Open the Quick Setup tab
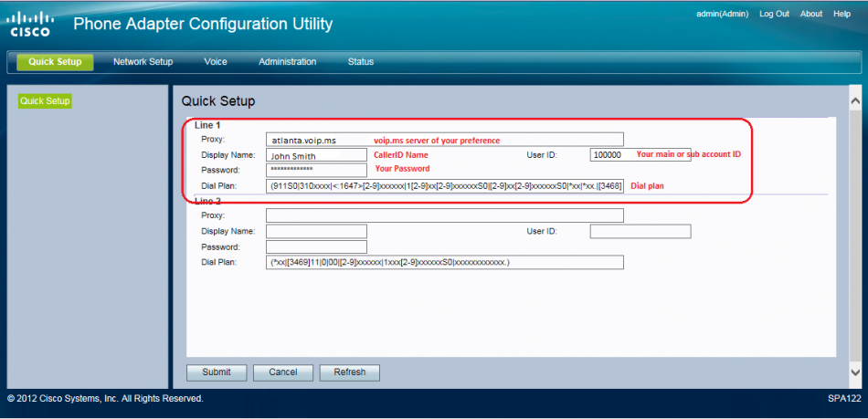Image resolution: width=868 pixels, height=419 pixels. [55, 62]
